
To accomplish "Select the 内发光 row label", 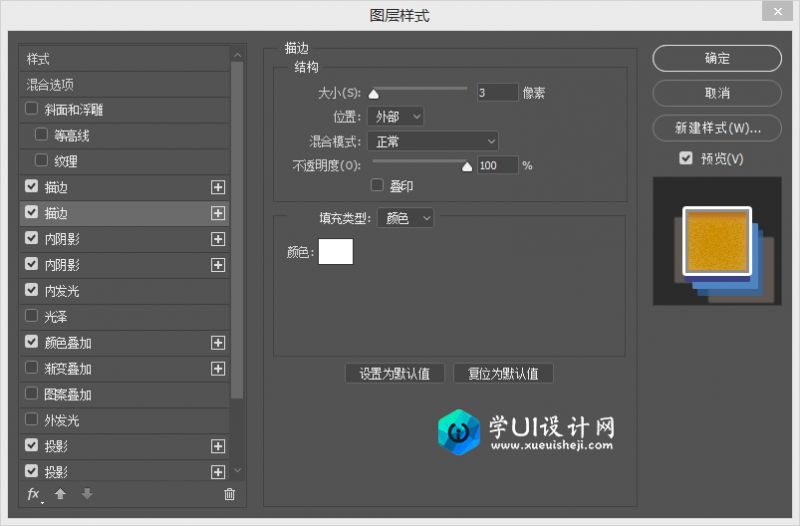I will [62, 291].
